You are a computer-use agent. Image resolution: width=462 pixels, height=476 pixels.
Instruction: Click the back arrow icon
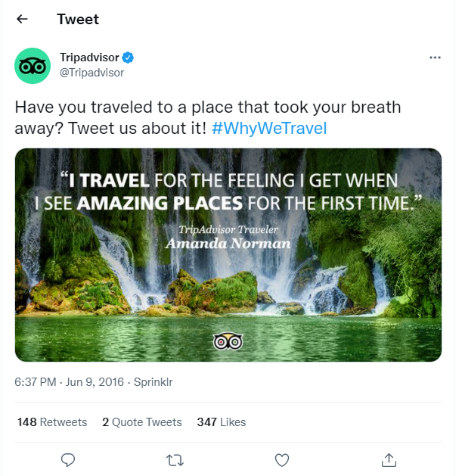[23, 19]
